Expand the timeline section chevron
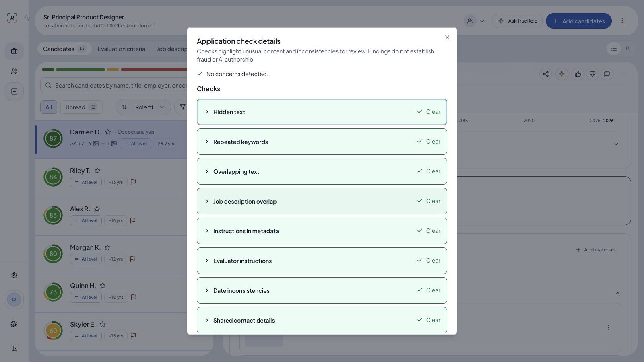Screen dimensions: 644x362 coord(616,144)
